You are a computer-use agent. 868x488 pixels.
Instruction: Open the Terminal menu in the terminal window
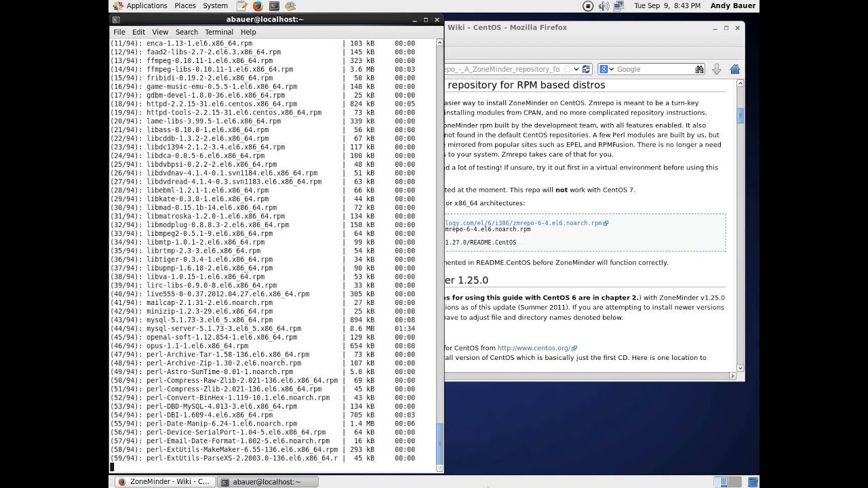(219, 32)
